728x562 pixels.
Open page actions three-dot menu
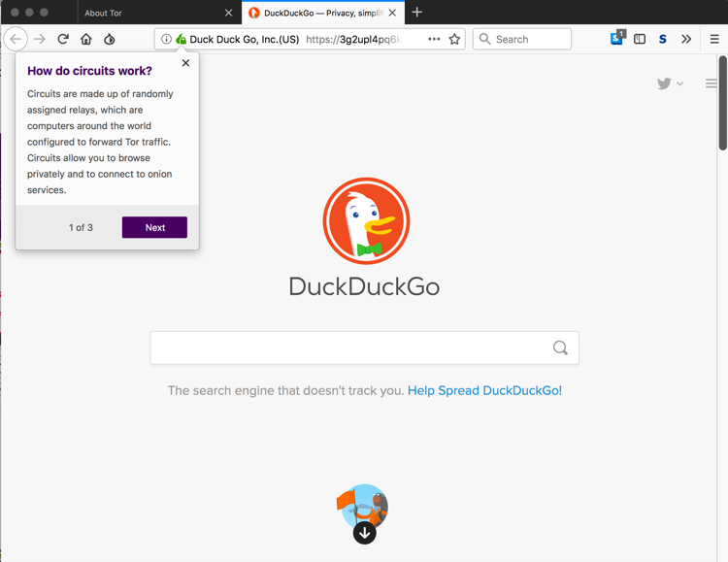coord(434,39)
